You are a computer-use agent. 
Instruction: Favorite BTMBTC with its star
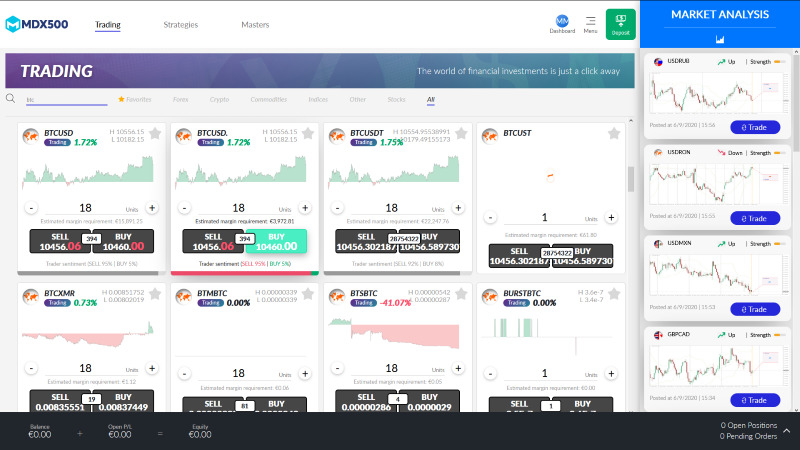[x=308, y=294]
